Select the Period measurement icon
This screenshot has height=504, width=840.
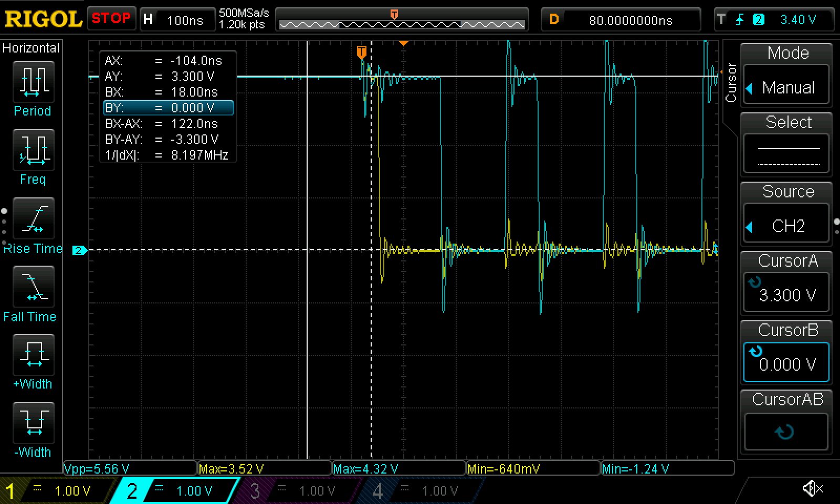point(33,82)
